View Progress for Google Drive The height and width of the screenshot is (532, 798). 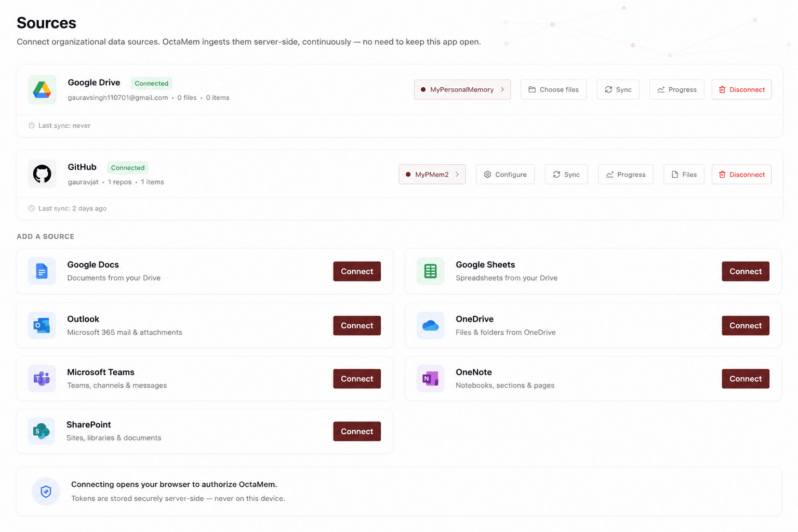677,89
